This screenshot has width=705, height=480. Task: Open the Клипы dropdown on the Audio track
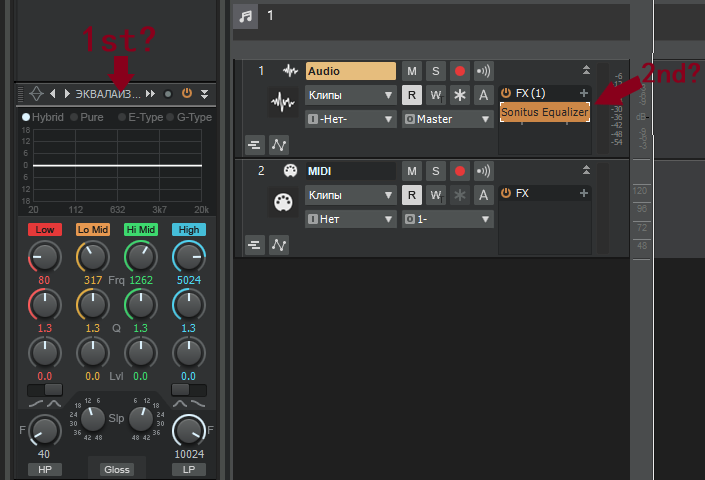[351, 95]
